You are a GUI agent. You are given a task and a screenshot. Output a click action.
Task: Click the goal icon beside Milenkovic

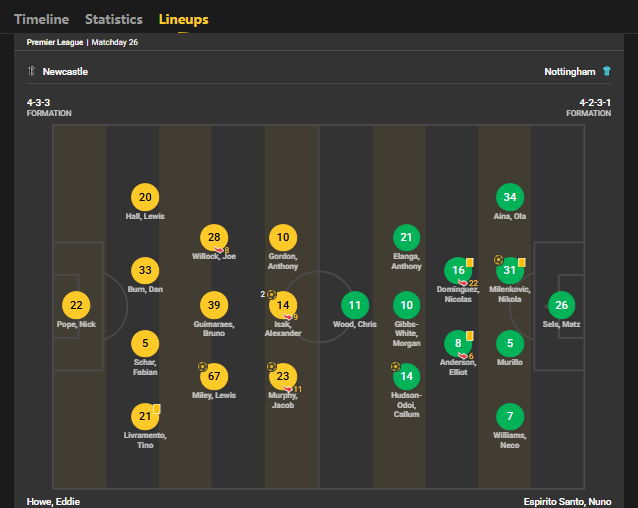point(498,260)
